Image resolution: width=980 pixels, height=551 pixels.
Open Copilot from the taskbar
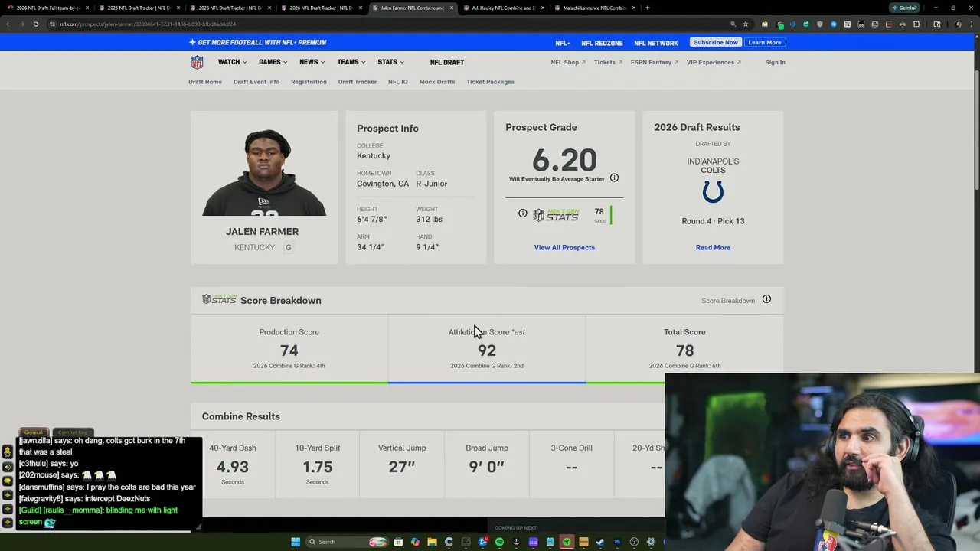(415, 542)
